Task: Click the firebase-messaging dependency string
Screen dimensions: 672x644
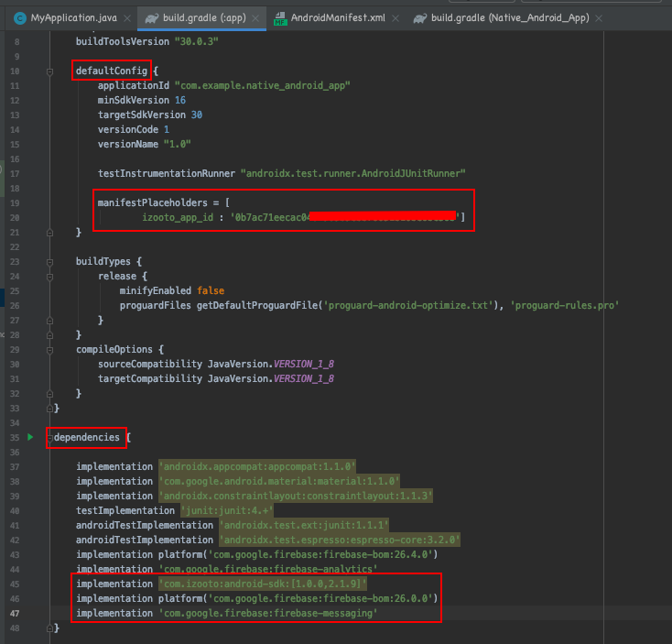Action: click(268, 613)
